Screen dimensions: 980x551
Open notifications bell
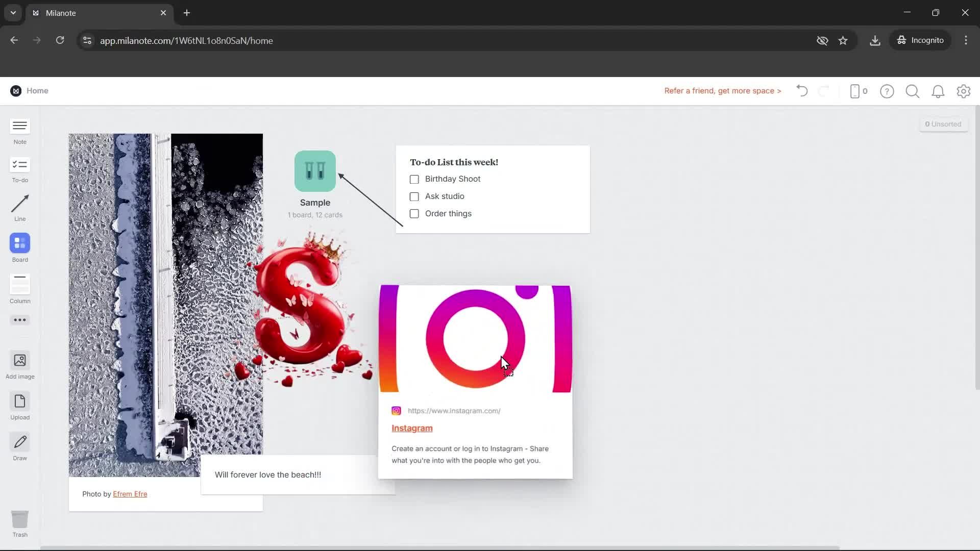(938, 91)
